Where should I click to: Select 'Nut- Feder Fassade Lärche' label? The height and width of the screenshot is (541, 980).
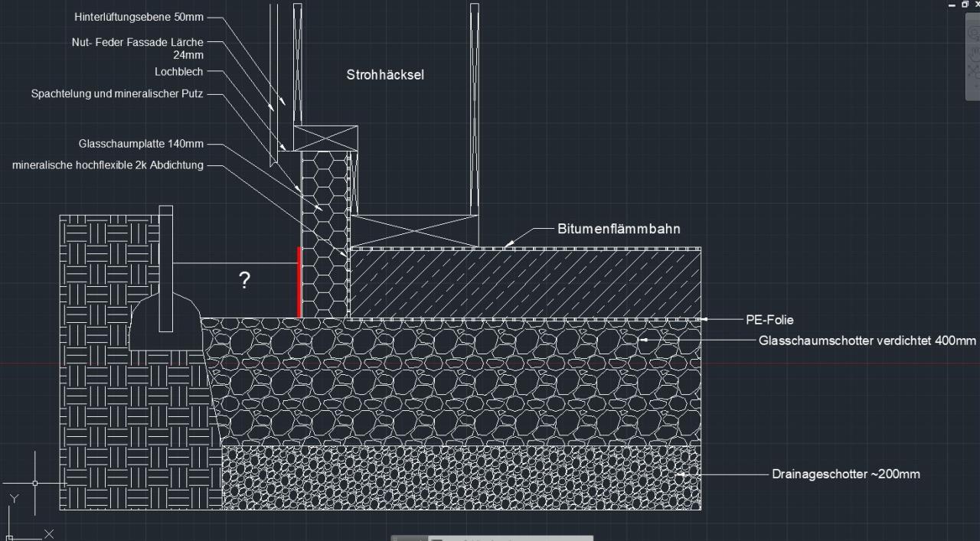pyautogui.click(x=138, y=42)
